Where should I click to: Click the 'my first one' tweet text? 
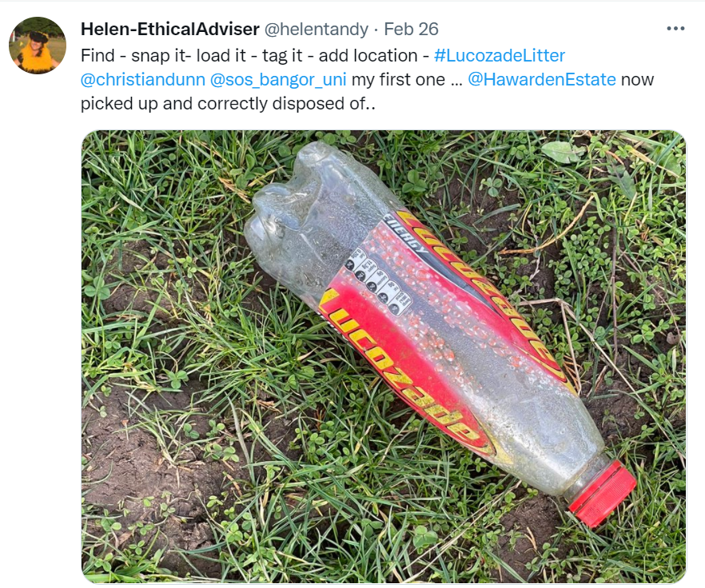coord(398,80)
